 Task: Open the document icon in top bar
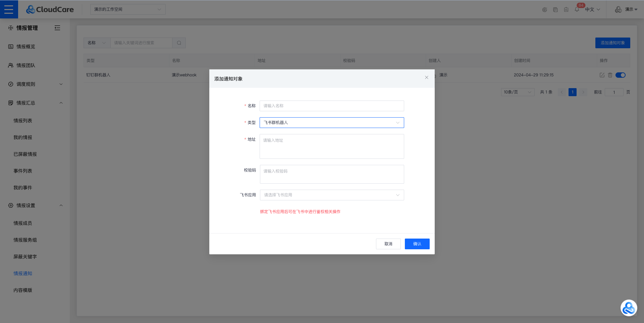pyautogui.click(x=555, y=10)
